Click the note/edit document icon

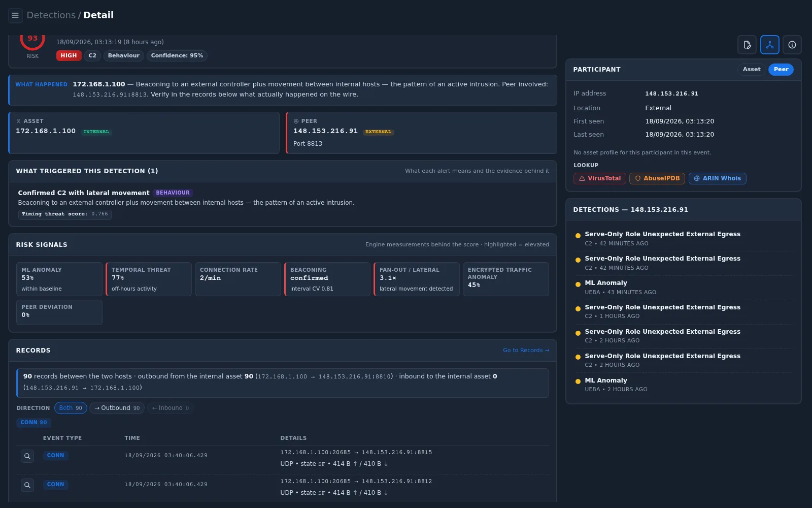[747, 45]
